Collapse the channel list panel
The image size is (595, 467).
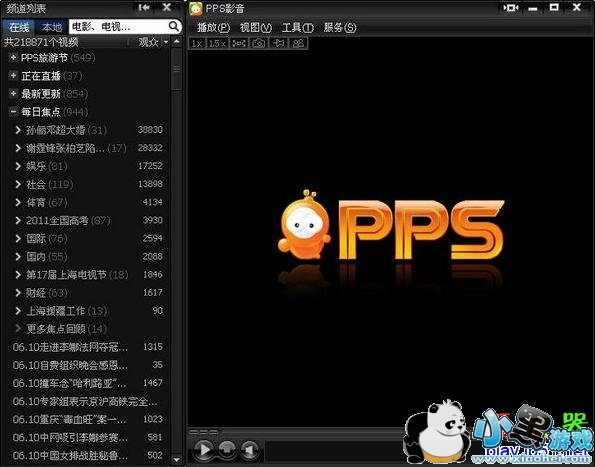144,7
